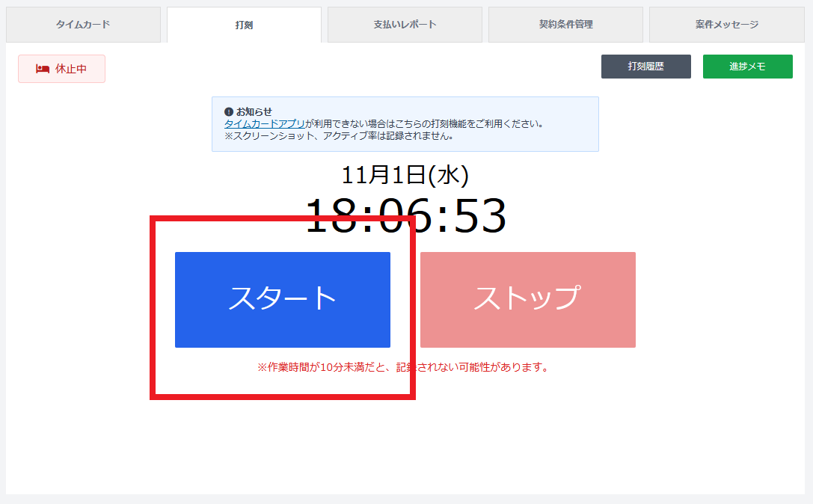Show the 案件メッセージ tab
This screenshot has height=504, width=813.
tap(726, 25)
